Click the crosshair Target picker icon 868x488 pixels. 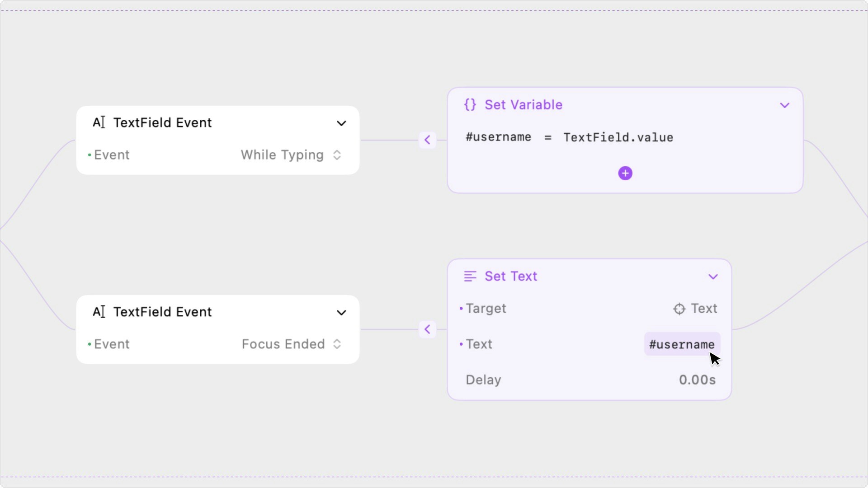pos(679,309)
